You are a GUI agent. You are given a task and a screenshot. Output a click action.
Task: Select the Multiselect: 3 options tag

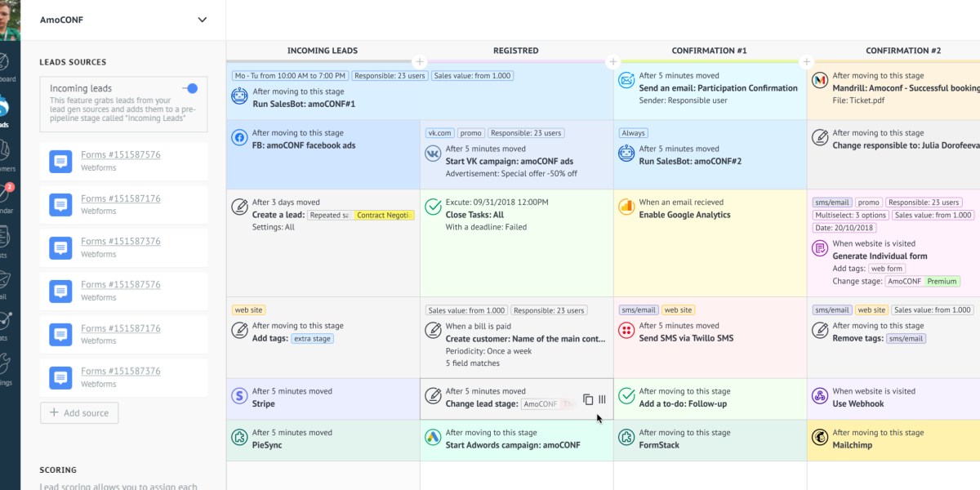pos(849,215)
